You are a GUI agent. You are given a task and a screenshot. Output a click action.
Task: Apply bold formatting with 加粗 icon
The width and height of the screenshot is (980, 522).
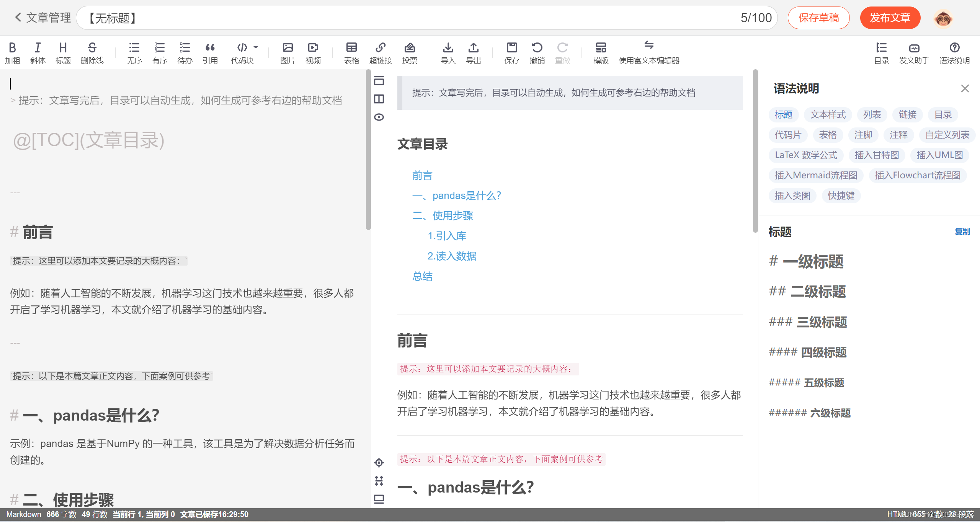[x=12, y=53]
